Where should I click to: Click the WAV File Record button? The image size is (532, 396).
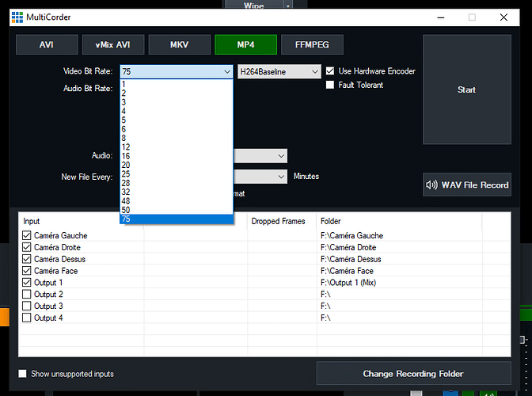(x=467, y=185)
